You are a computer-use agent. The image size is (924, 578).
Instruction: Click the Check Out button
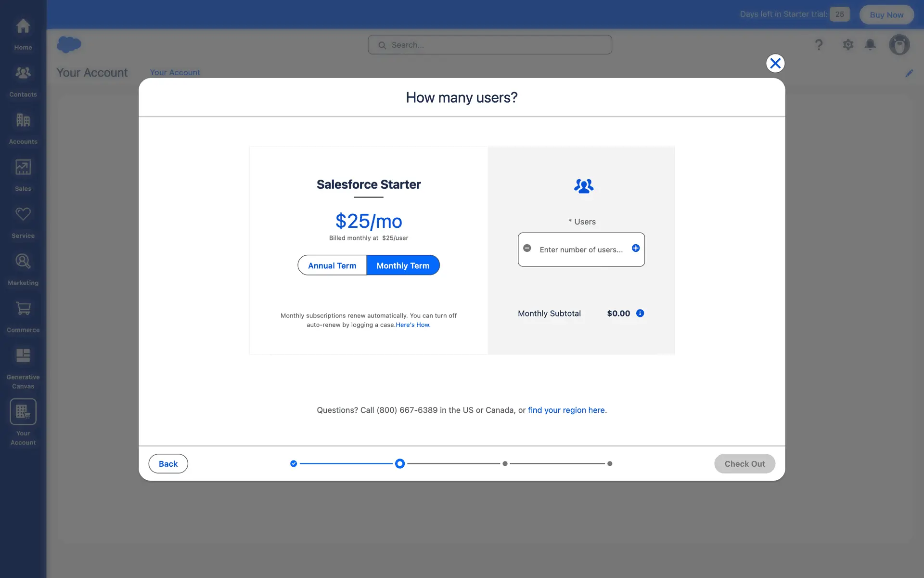pyautogui.click(x=744, y=464)
